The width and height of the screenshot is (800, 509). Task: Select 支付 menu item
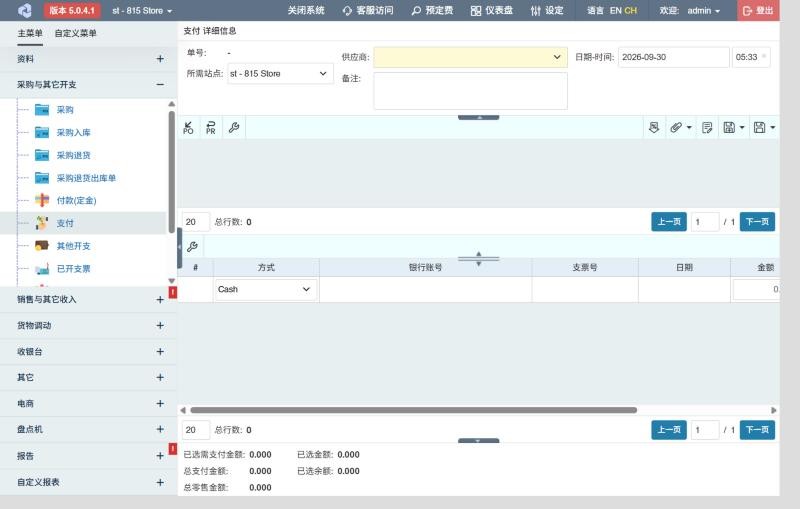pyautogui.click(x=65, y=223)
